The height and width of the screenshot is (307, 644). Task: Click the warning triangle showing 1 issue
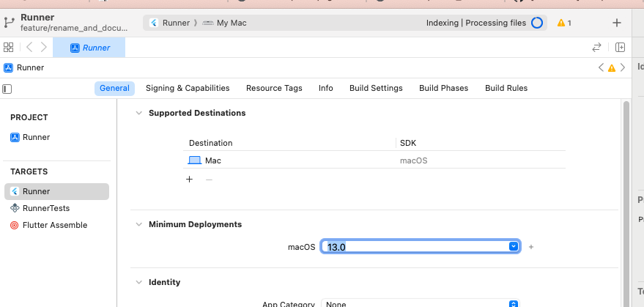[x=563, y=23]
